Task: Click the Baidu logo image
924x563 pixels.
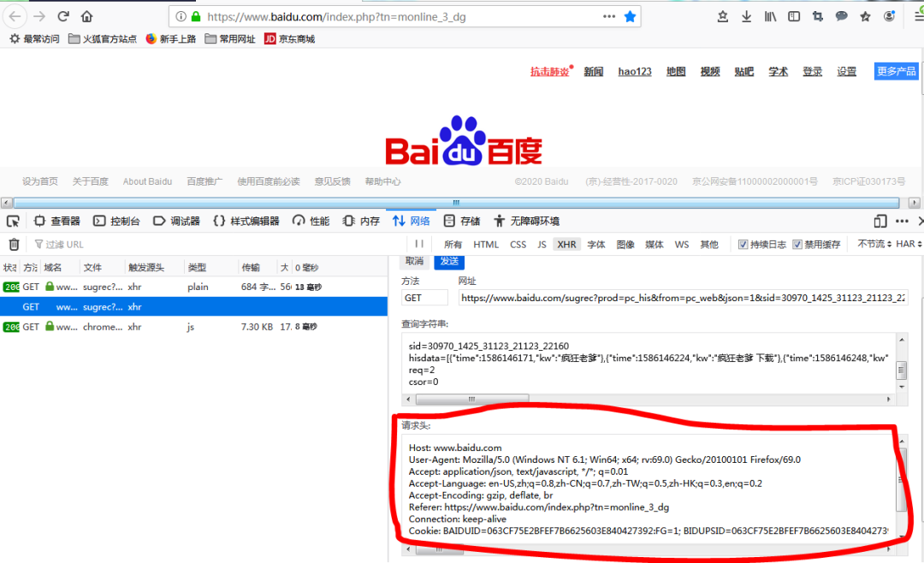Action: (x=463, y=140)
